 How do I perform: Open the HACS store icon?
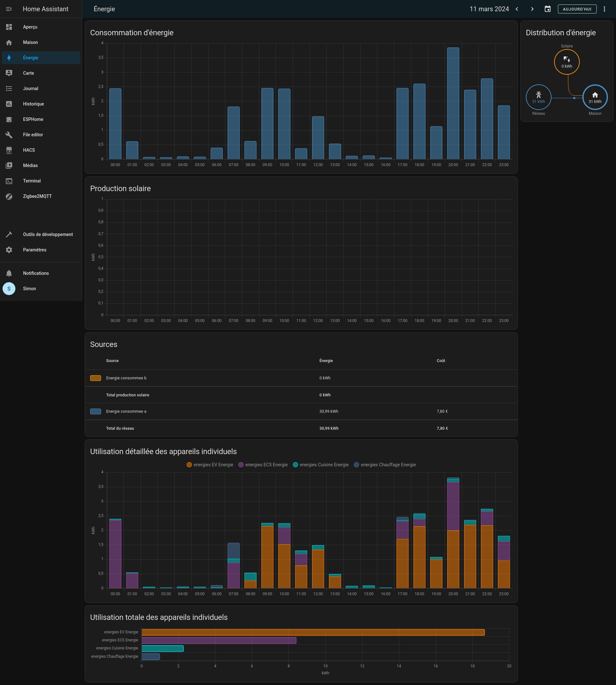coord(9,150)
